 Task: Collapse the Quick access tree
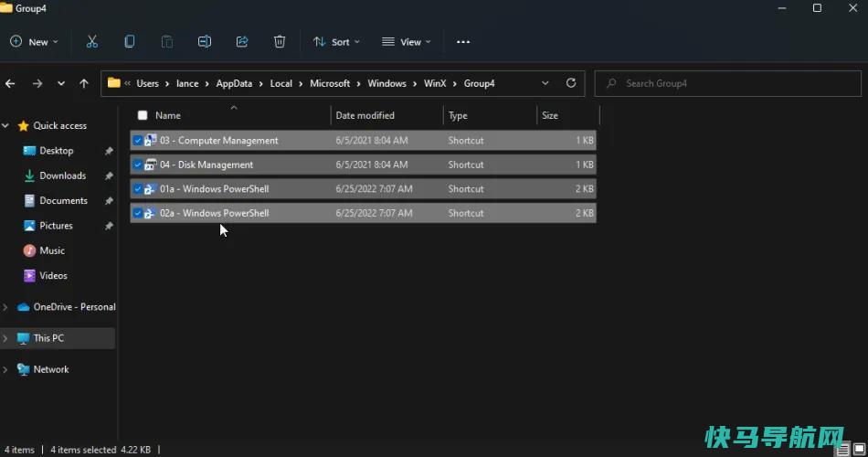pyautogui.click(x=5, y=126)
